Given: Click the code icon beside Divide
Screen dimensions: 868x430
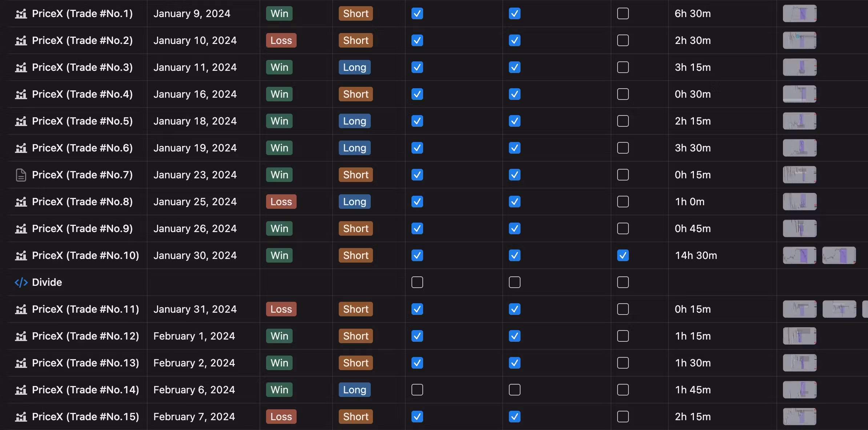Looking at the screenshot, I should coord(21,283).
